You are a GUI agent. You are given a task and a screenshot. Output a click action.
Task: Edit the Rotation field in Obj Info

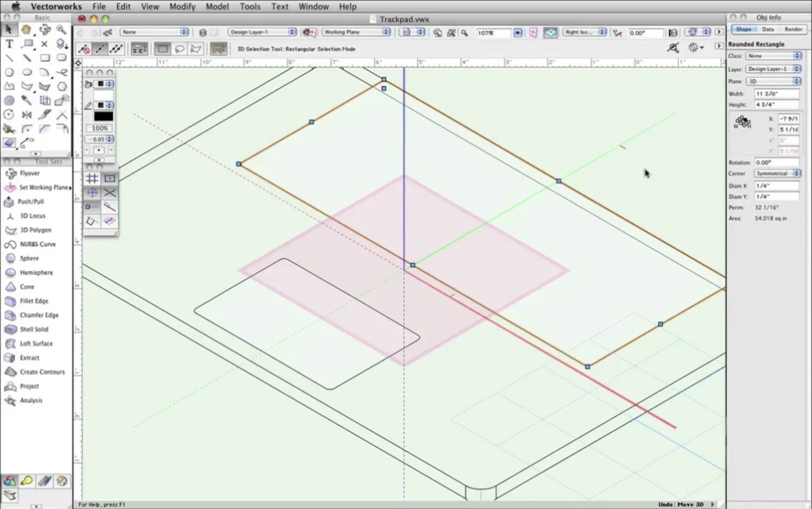point(776,162)
